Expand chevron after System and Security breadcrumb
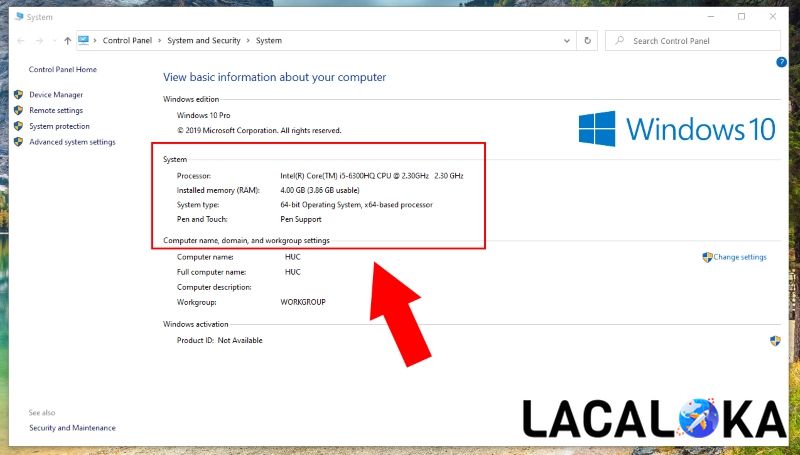This screenshot has height=455, width=800. pyautogui.click(x=248, y=40)
